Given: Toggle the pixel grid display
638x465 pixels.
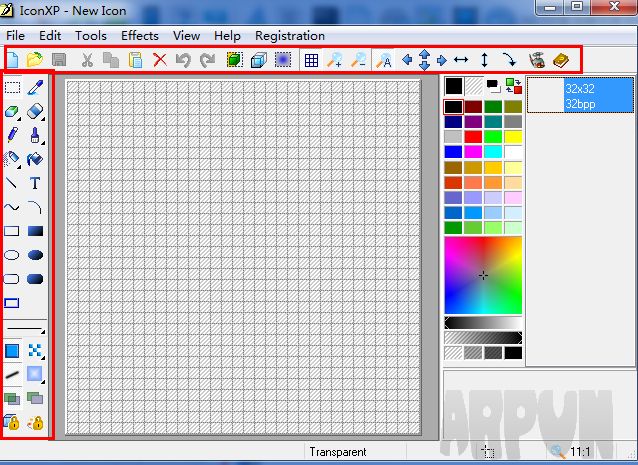Looking at the screenshot, I should pos(311,60).
